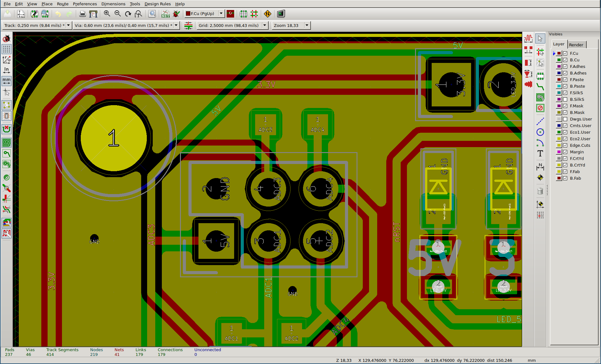601x364 pixels.
Task: Click the Edge.Cuts layer color swatch
Action: (x=559, y=146)
